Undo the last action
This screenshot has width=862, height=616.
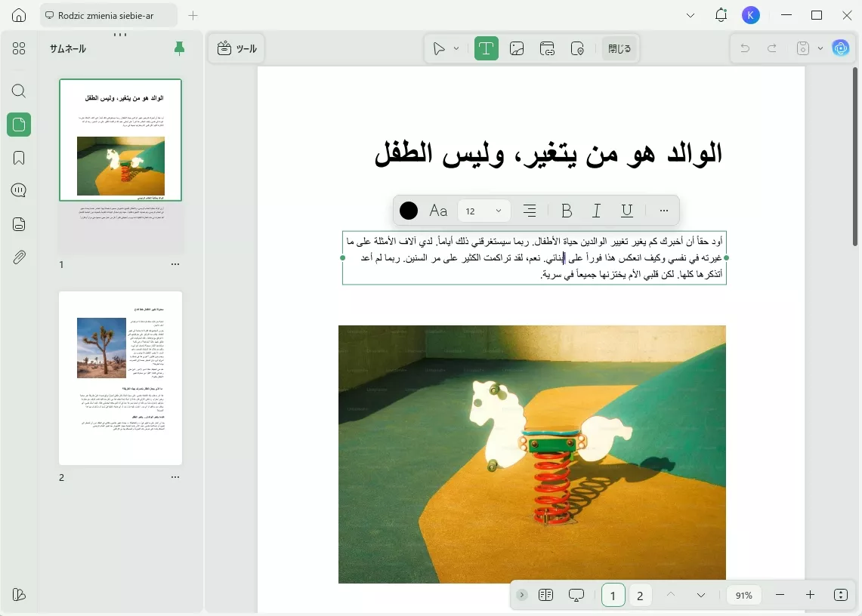tap(745, 48)
